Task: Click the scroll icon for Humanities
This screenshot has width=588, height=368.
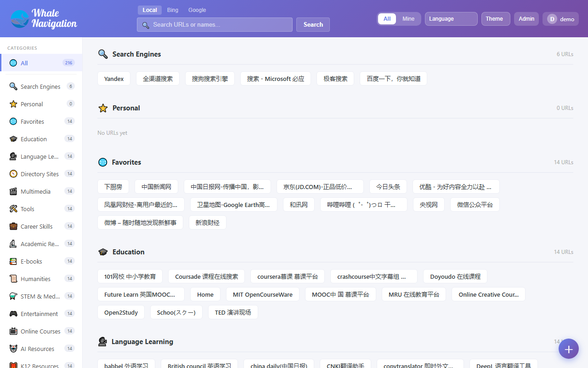Action: (13, 279)
